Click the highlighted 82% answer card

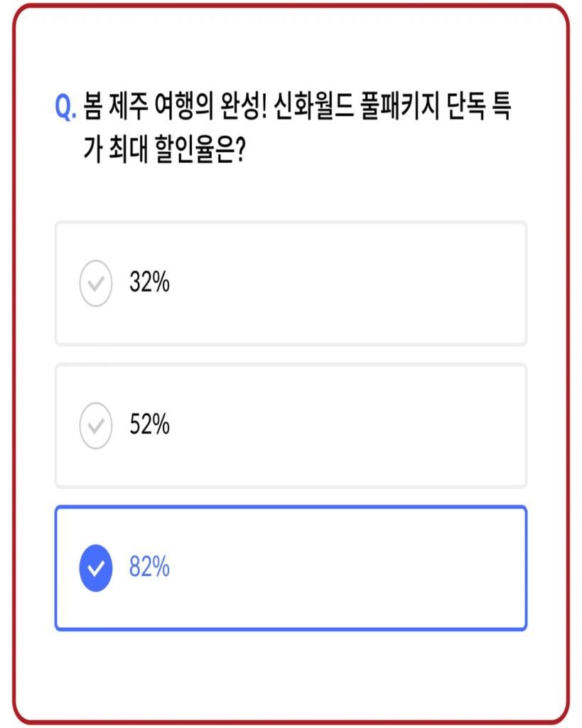(290, 567)
